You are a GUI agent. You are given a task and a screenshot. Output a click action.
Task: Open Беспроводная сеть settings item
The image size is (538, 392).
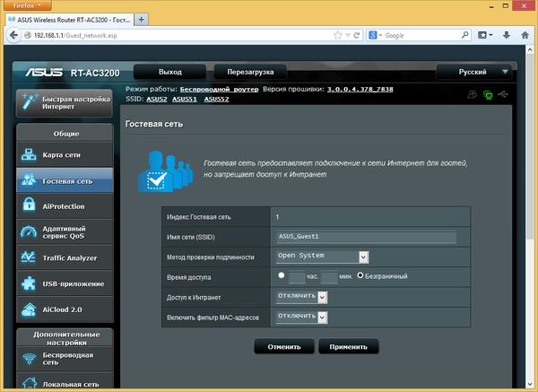[x=65, y=359]
